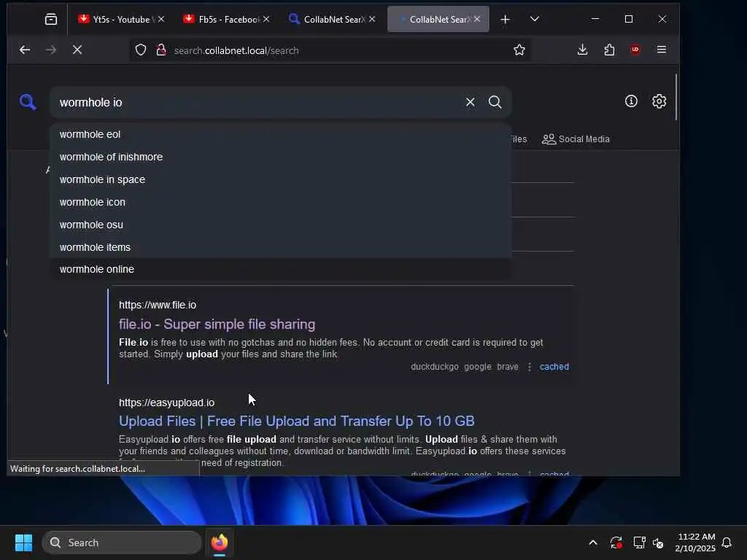Viewport: 747px width, 560px height.
Task: Select the Social Media category
Action: click(576, 139)
